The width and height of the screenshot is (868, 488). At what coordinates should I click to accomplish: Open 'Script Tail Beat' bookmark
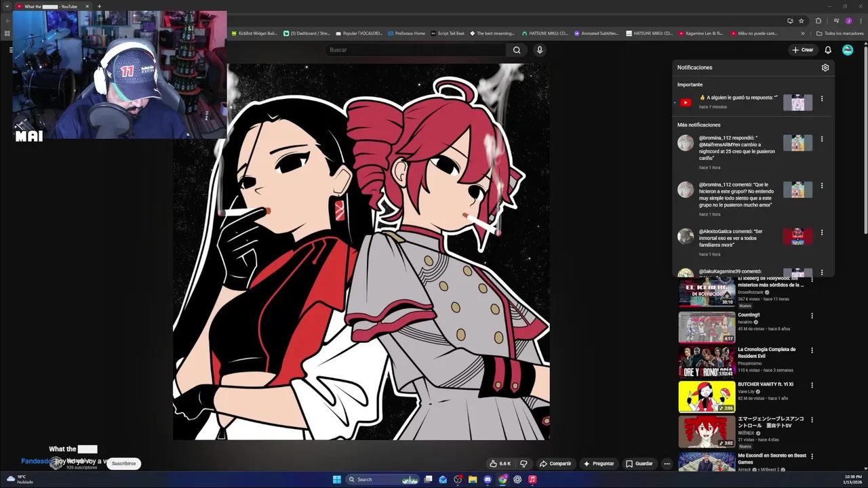pyautogui.click(x=448, y=33)
